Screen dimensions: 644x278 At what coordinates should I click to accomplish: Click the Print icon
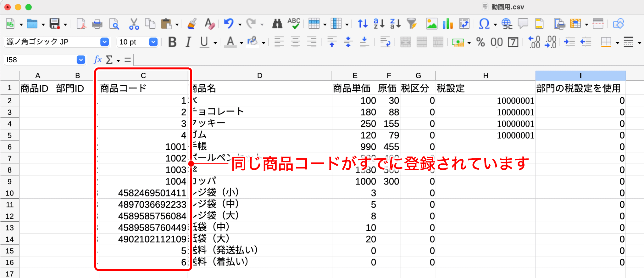coord(97,24)
